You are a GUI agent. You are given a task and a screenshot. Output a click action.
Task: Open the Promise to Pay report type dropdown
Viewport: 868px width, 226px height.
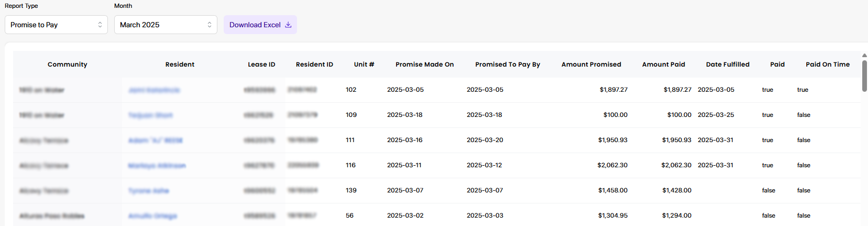point(56,25)
